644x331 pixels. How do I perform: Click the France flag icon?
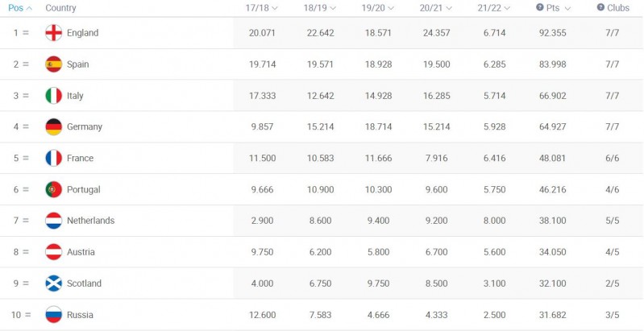(x=53, y=159)
